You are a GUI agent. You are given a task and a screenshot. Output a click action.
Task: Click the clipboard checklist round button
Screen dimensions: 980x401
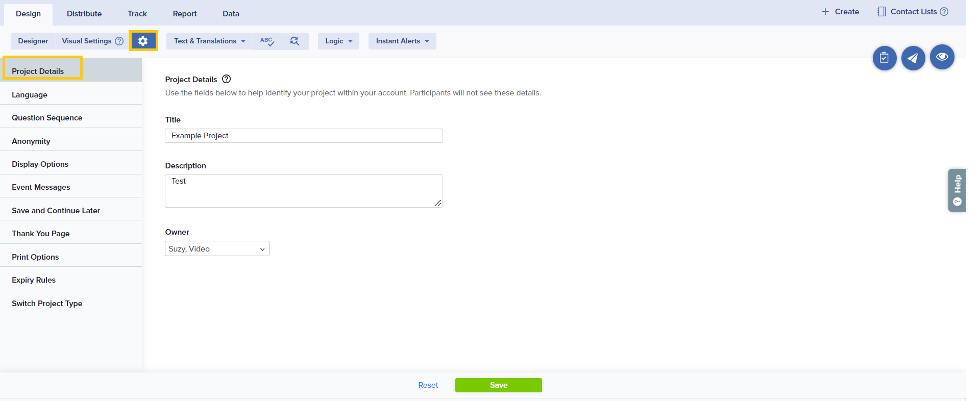[884, 58]
